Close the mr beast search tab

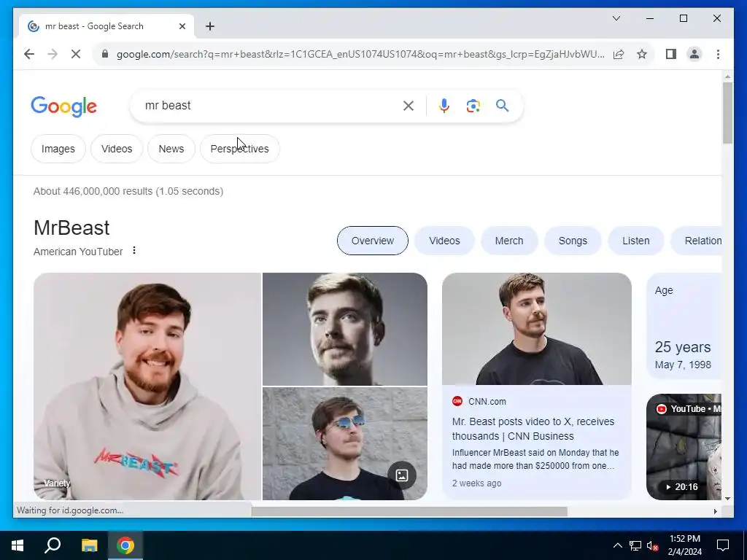point(182,26)
